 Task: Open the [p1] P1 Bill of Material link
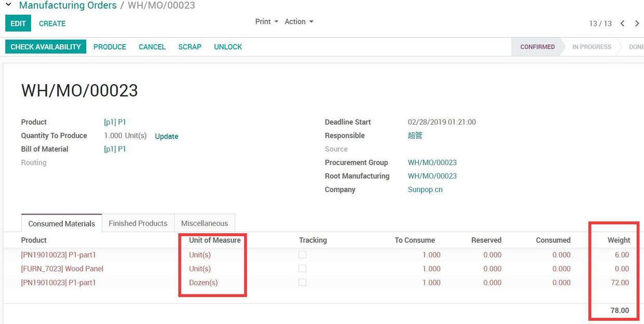115,149
